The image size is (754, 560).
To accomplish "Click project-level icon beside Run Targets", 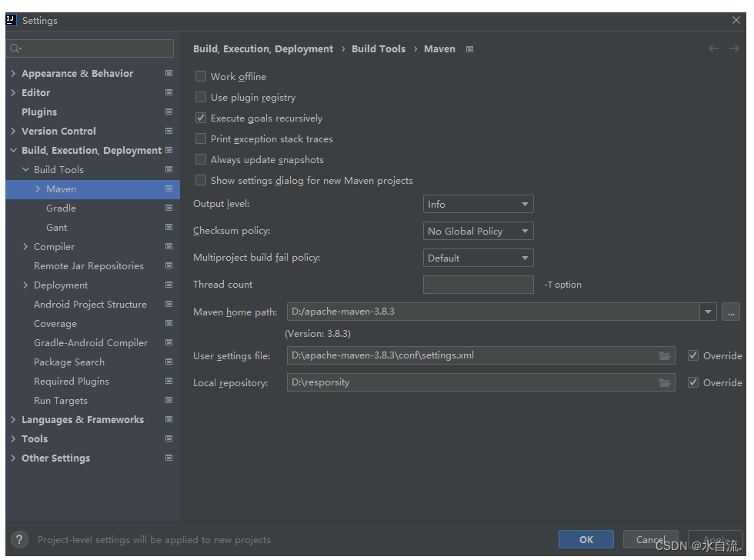I will click(x=168, y=400).
